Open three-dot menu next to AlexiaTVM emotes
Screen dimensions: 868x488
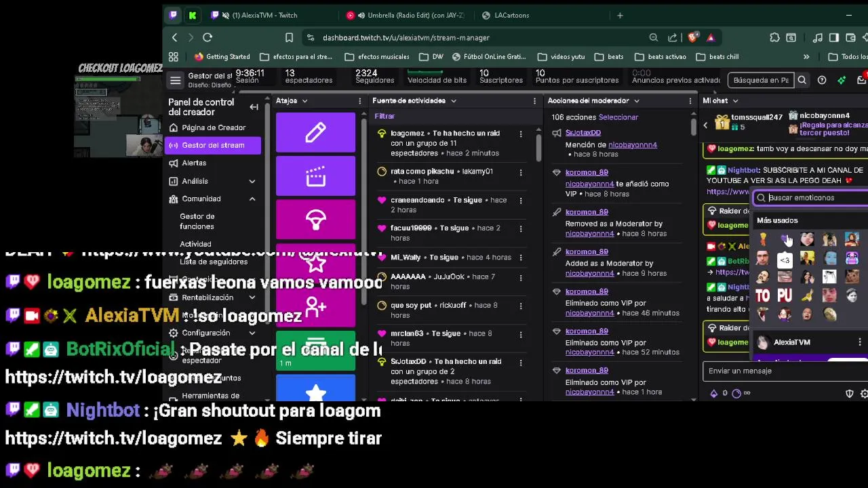[860, 342]
